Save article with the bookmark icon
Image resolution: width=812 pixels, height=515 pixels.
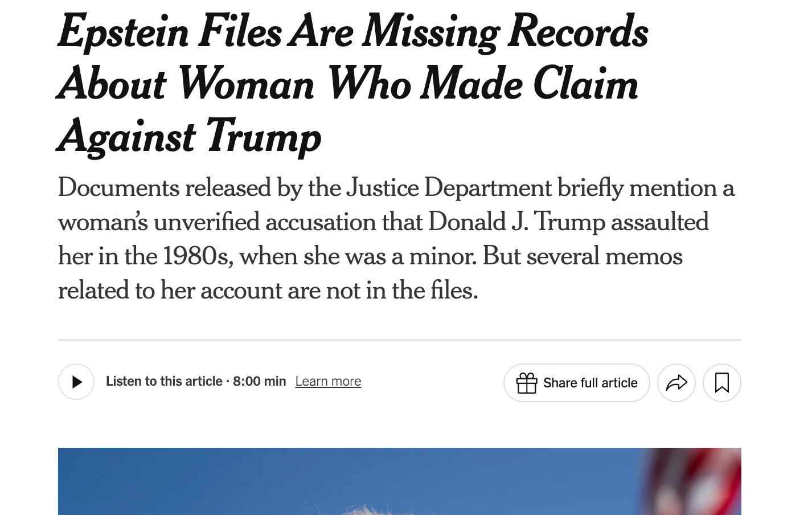pyautogui.click(x=721, y=383)
